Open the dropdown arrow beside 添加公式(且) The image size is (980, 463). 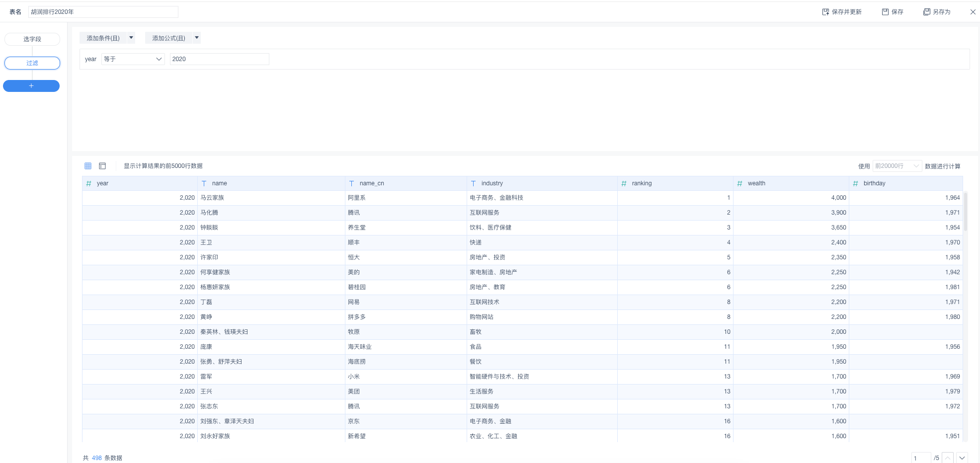click(x=197, y=38)
